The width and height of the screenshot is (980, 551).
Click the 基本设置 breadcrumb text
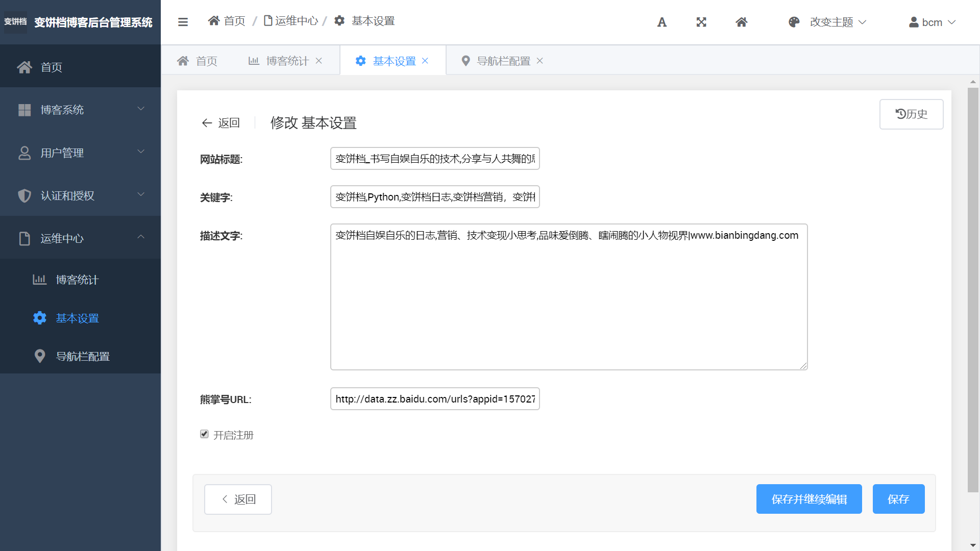pos(373,20)
